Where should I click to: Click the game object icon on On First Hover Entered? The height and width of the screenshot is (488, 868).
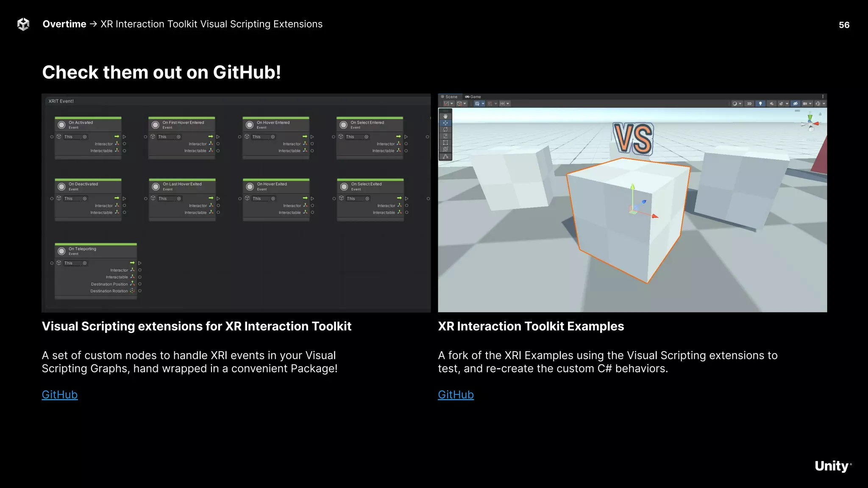pyautogui.click(x=153, y=136)
